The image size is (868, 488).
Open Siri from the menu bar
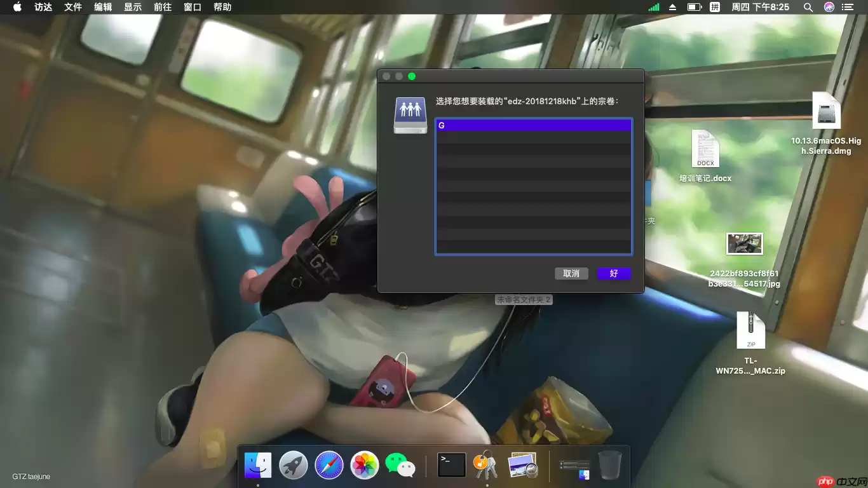coord(828,7)
